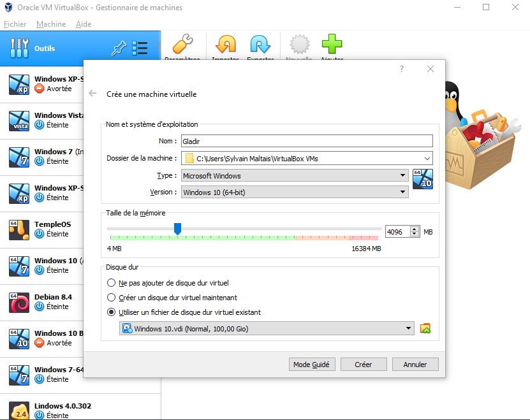Click the Importer arrow icon
The width and height of the screenshot is (530, 420).
pyautogui.click(x=225, y=44)
